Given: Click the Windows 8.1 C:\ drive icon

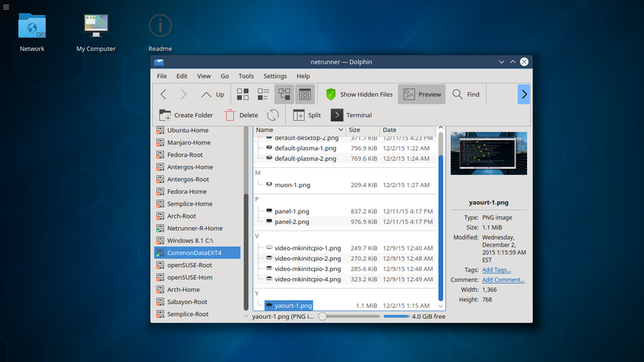Looking at the screenshot, I should point(160,240).
